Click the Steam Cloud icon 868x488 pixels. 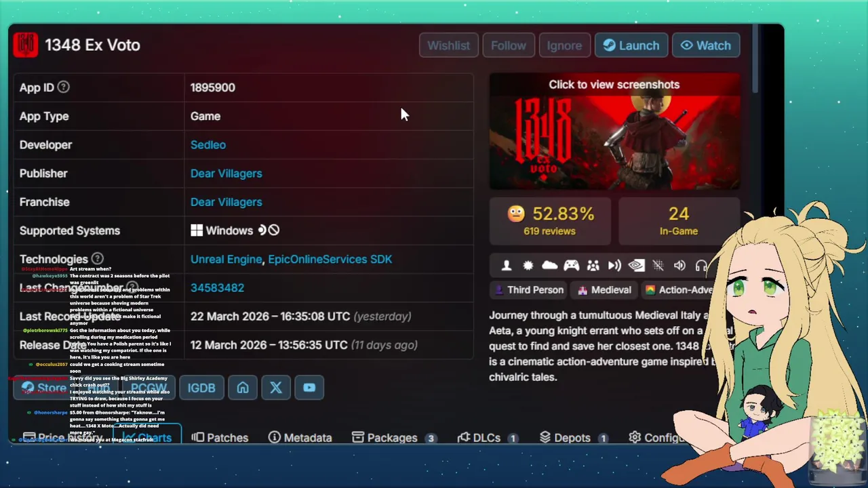point(550,266)
